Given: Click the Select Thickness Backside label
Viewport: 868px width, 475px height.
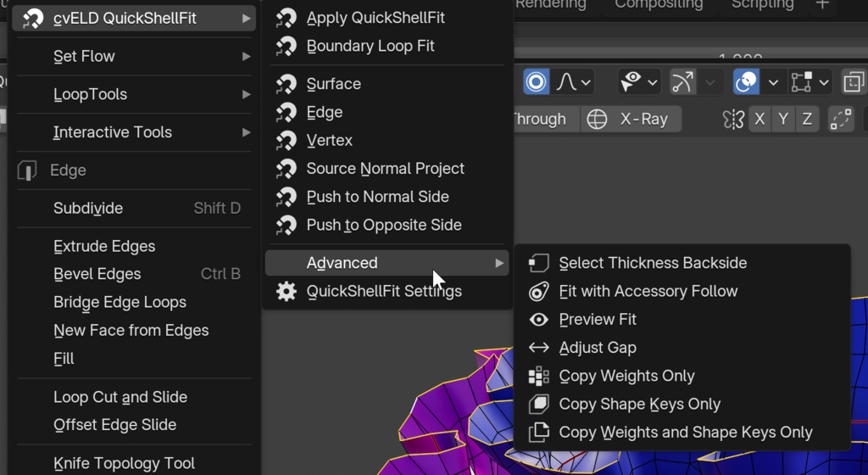Looking at the screenshot, I should (x=654, y=263).
